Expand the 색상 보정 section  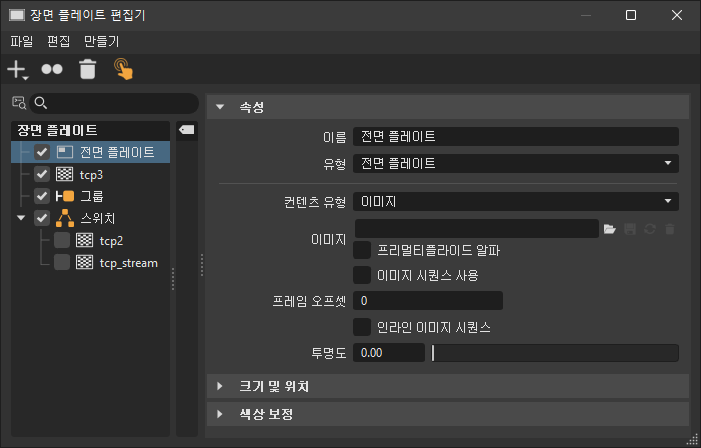(x=220, y=414)
